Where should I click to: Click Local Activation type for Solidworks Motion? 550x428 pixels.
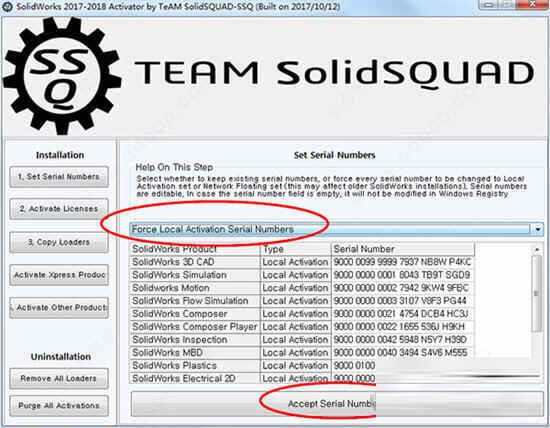pos(296,288)
